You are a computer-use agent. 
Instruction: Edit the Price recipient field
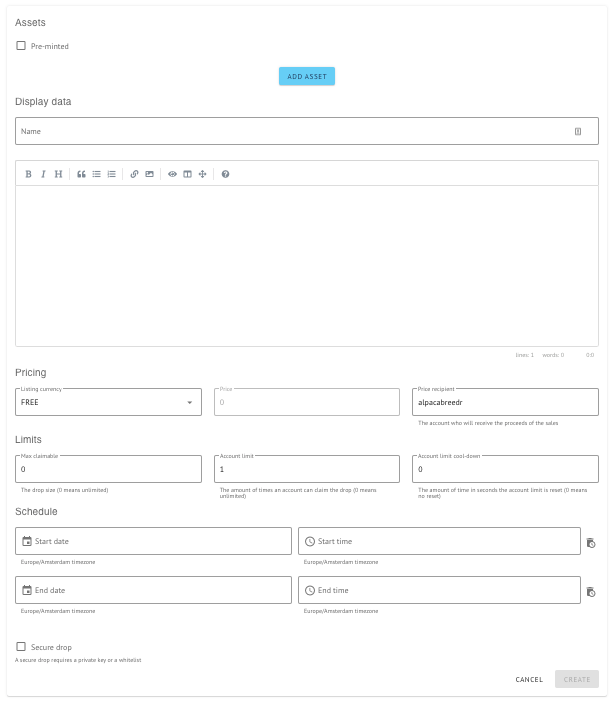[x=505, y=402]
